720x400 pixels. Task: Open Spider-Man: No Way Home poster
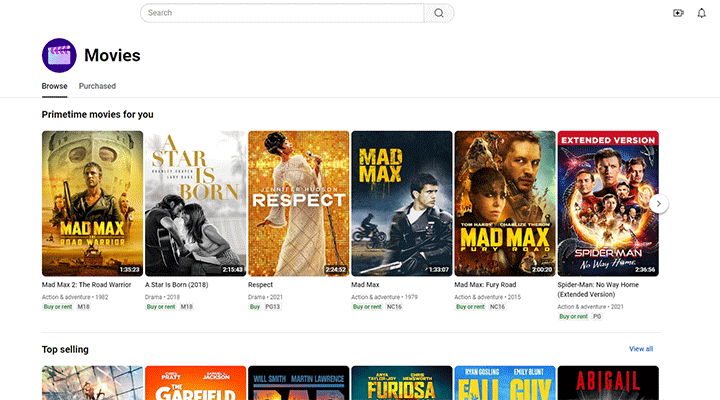[x=607, y=203]
